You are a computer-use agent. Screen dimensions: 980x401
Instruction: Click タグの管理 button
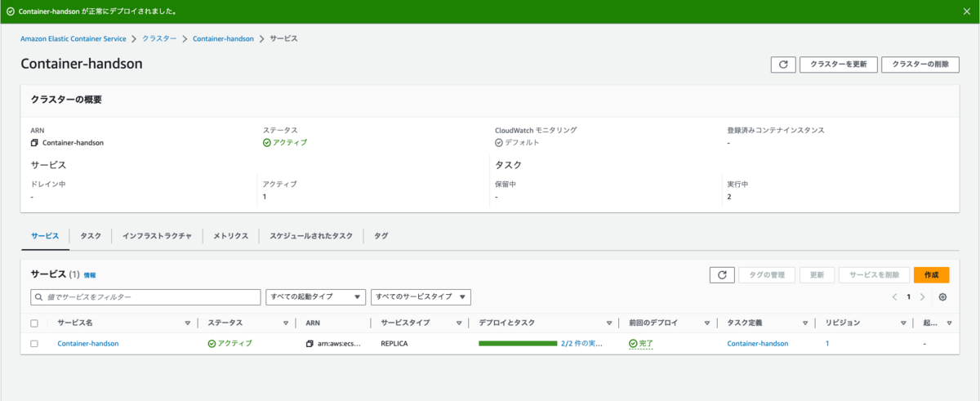pos(767,275)
